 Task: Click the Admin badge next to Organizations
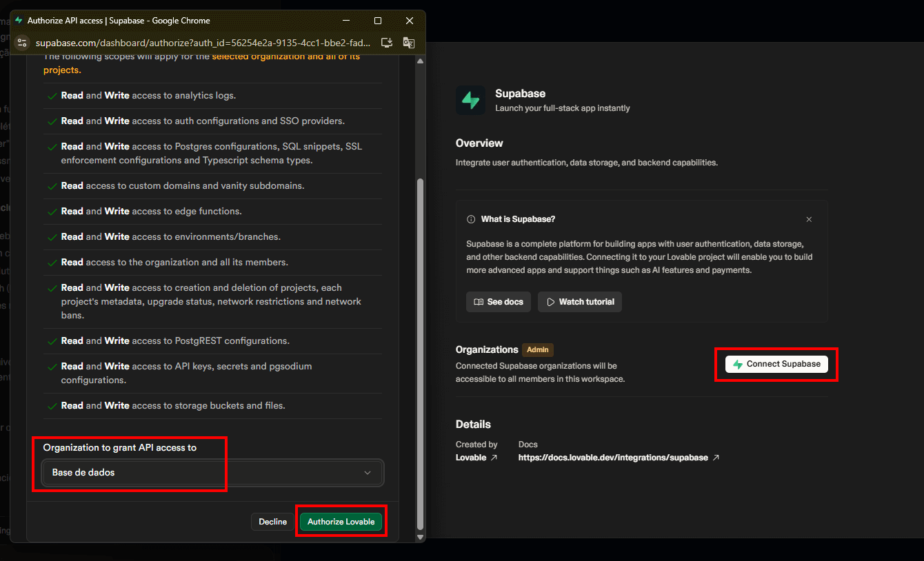[x=538, y=349]
